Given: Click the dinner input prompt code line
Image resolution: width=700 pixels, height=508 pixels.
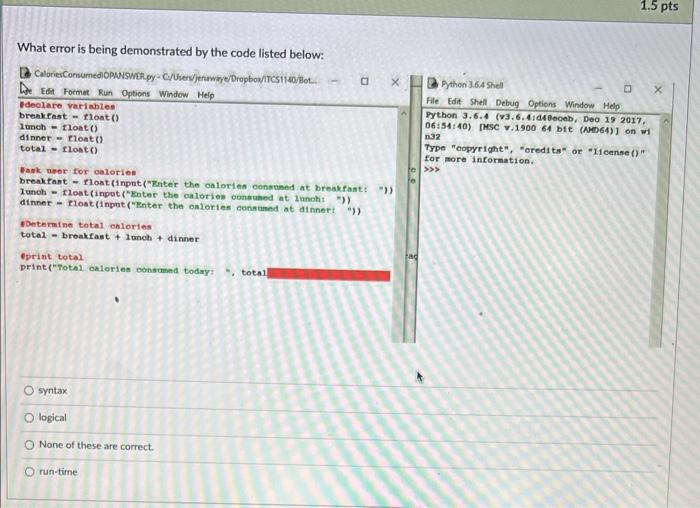Looking at the screenshot, I should (191, 207).
